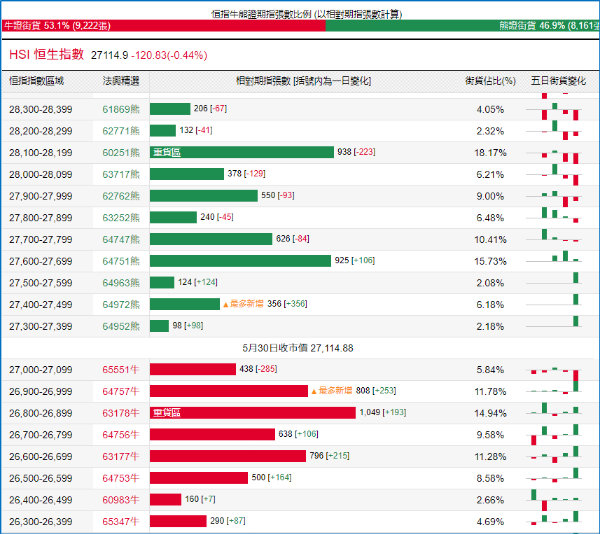Click the five-day chart for 27,600-27,699
600x534 pixels.
[x=554, y=257]
